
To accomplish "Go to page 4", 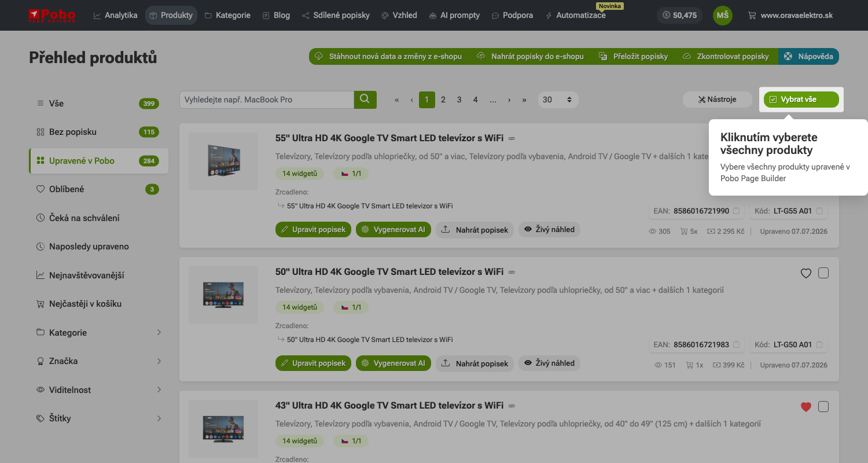I will pyautogui.click(x=476, y=100).
